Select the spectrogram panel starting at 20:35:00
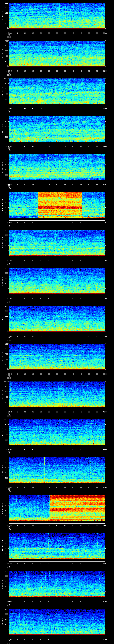Screen dimensions: 114x644 coord(57,243)
